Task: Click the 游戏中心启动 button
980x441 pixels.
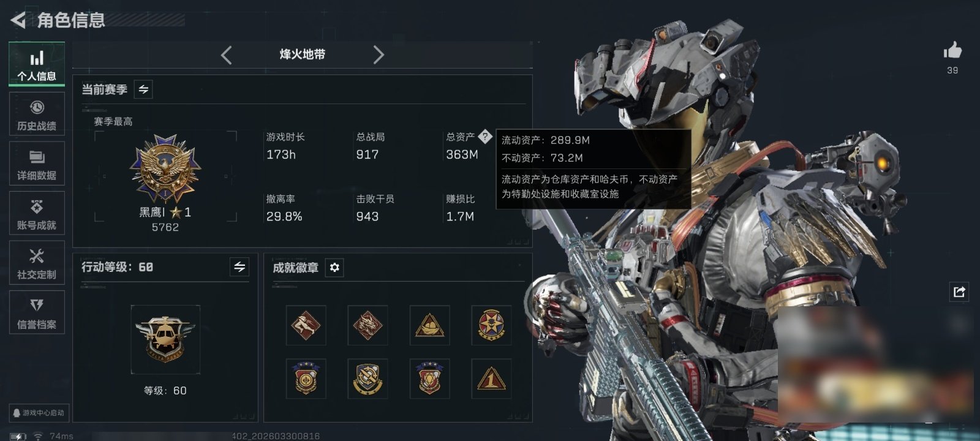Action: click(39, 413)
